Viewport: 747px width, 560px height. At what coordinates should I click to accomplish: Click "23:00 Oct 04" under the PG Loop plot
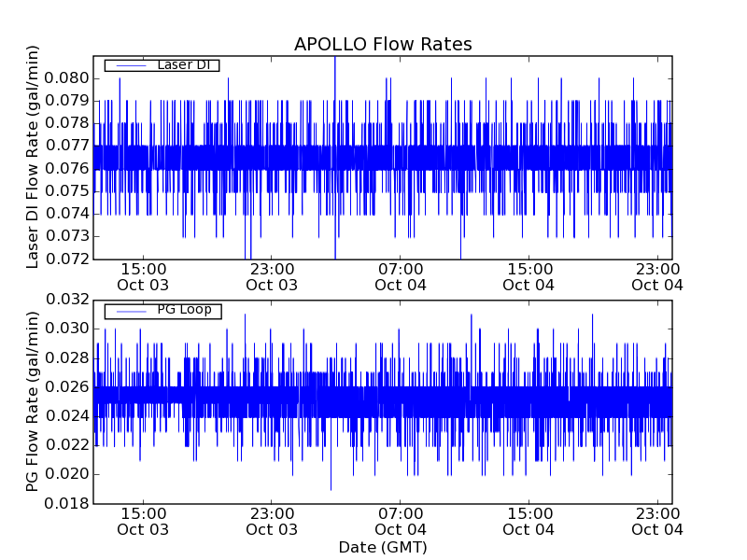click(657, 522)
